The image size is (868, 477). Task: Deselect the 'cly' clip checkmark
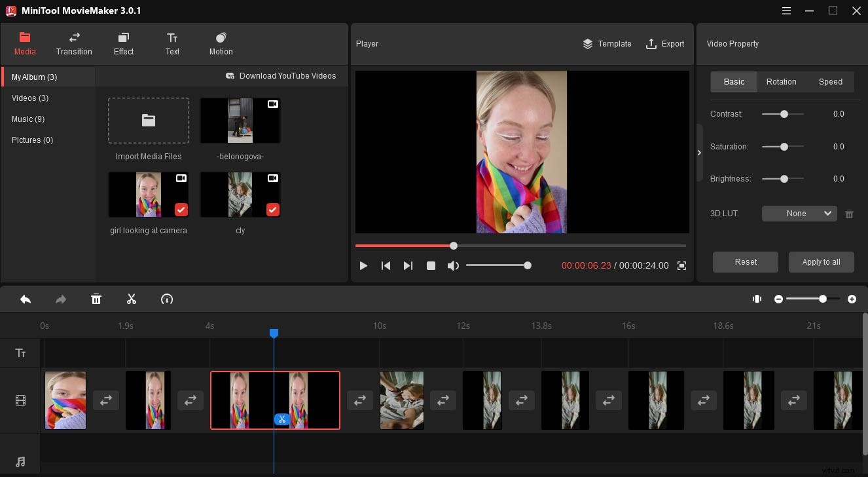pos(272,210)
